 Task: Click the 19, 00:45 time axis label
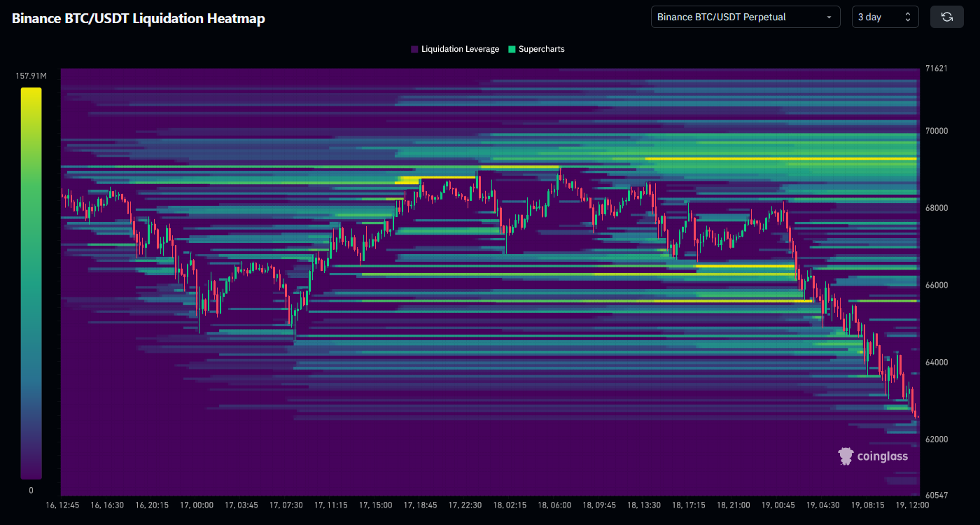click(x=778, y=505)
